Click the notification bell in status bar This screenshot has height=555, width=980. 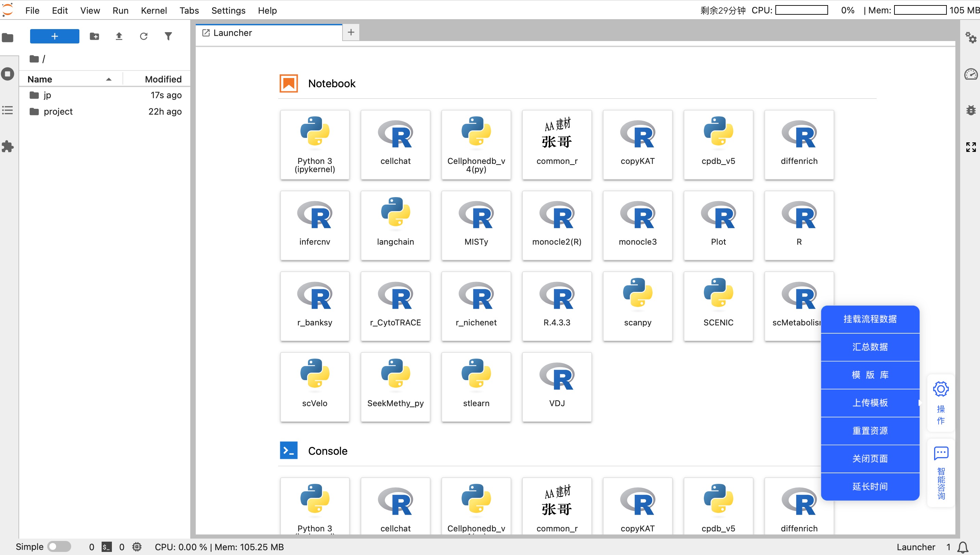point(963,547)
